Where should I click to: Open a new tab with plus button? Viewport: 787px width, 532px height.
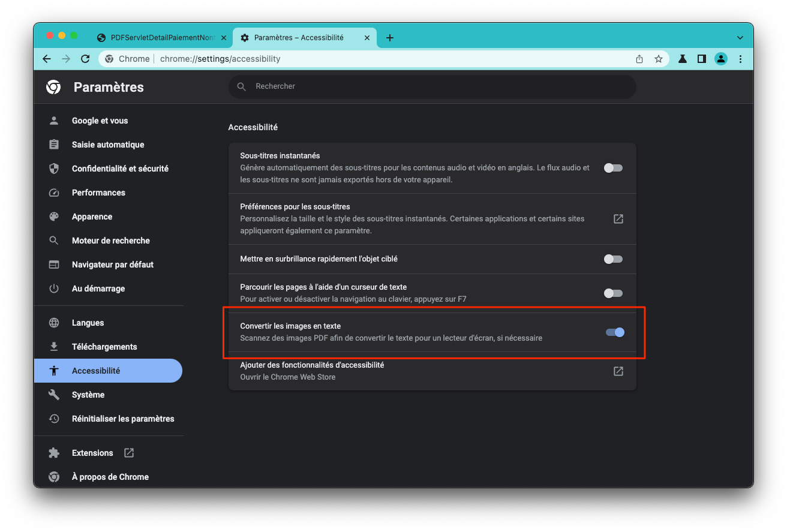click(x=390, y=38)
